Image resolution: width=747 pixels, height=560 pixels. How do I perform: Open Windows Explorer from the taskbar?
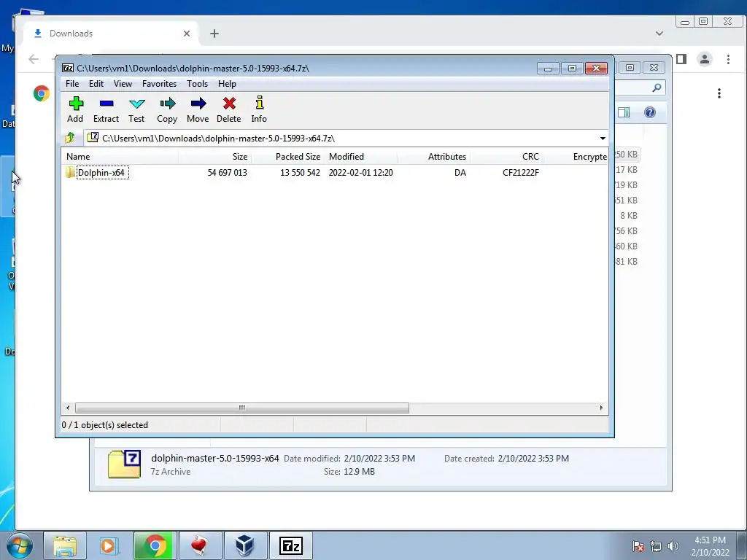65,545
